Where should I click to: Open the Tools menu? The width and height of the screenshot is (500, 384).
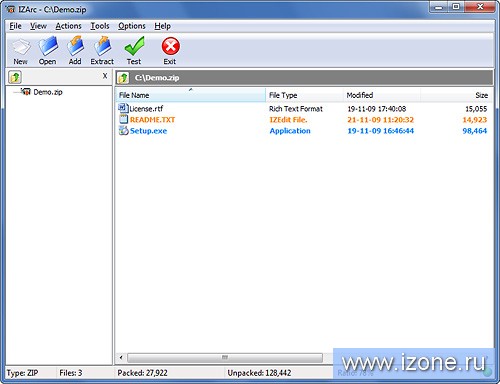(100, 26)
